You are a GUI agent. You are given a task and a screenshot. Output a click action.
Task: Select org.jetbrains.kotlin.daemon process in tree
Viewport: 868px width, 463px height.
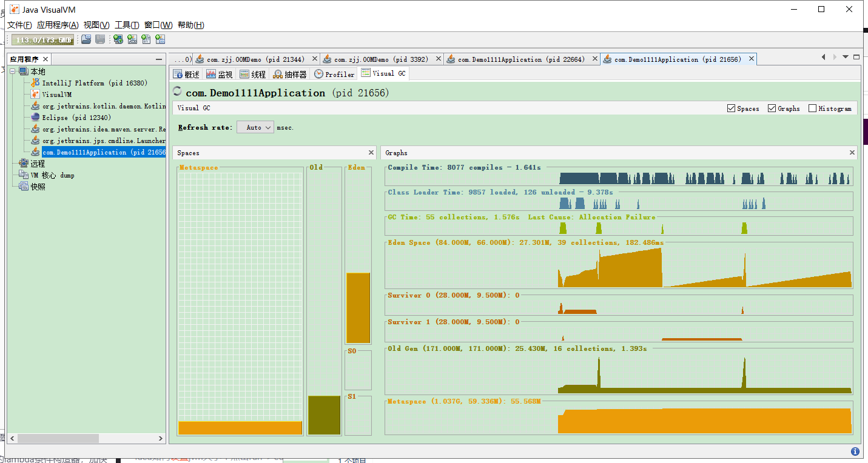pyautogui.click(x=98, y=106)
